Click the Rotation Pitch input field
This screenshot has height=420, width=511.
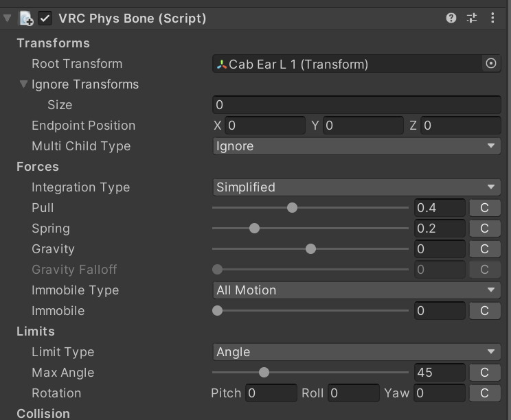tap(271, 393)
